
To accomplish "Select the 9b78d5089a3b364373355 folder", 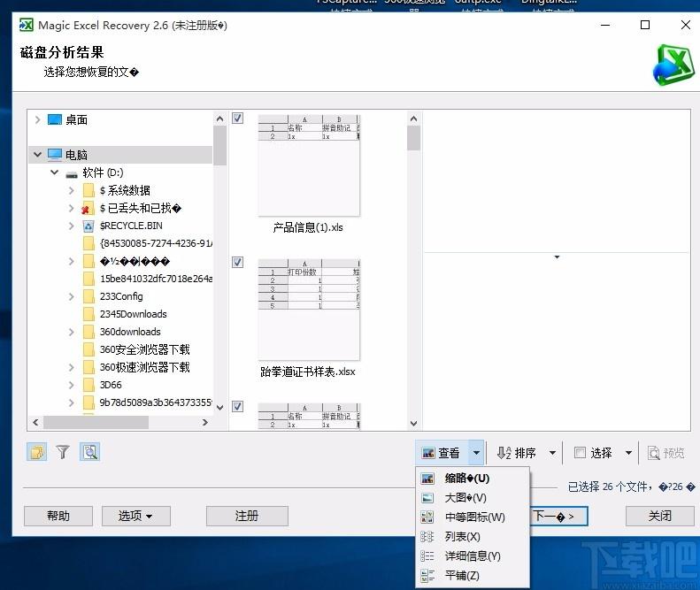I will point(156,402).
